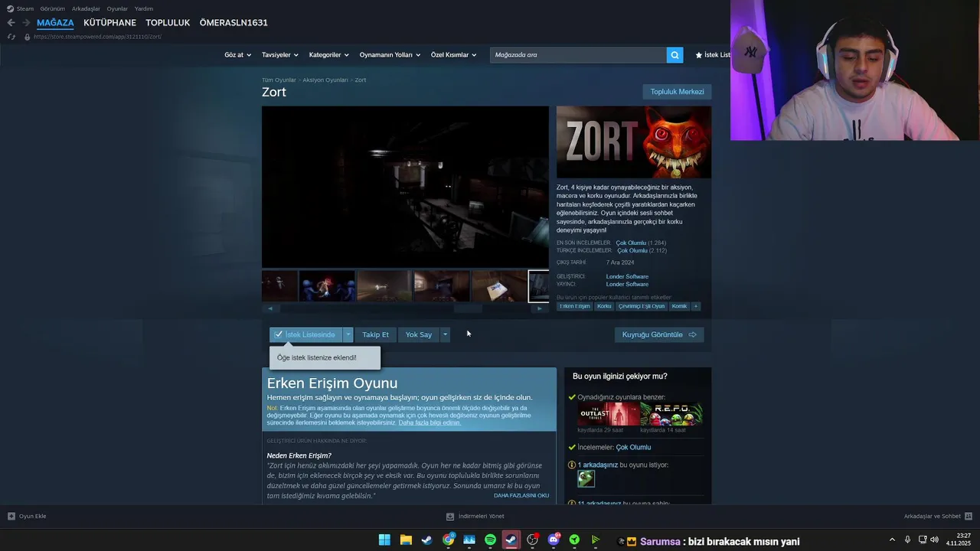Screen dimensions: 980x551
Task: Open Spotify from the taskbar
Action: click(491, 540)
